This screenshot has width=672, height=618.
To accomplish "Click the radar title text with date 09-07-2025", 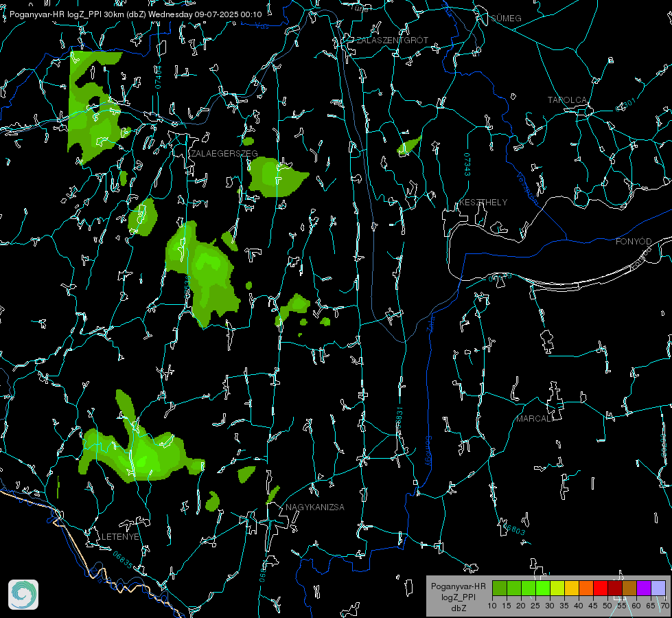I will click(135, 14).
